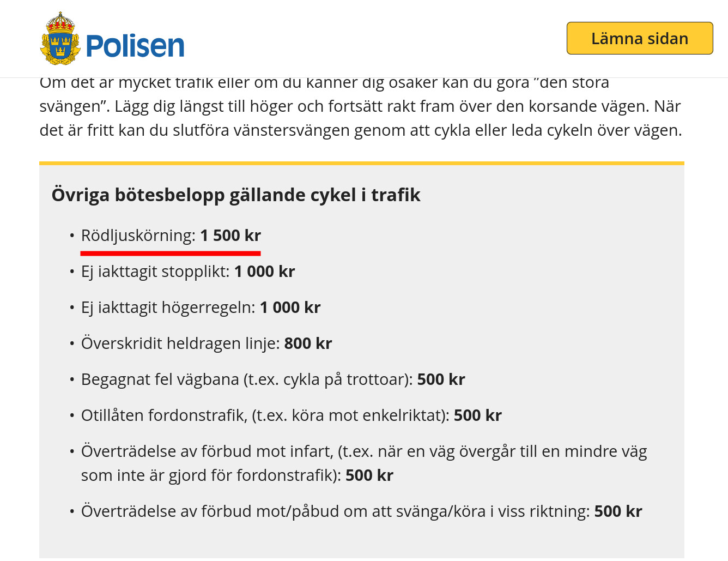Click the Ej iakttagit högerregeln list entry
Viewport: 728px width, 561px height.
pos(168,307)
